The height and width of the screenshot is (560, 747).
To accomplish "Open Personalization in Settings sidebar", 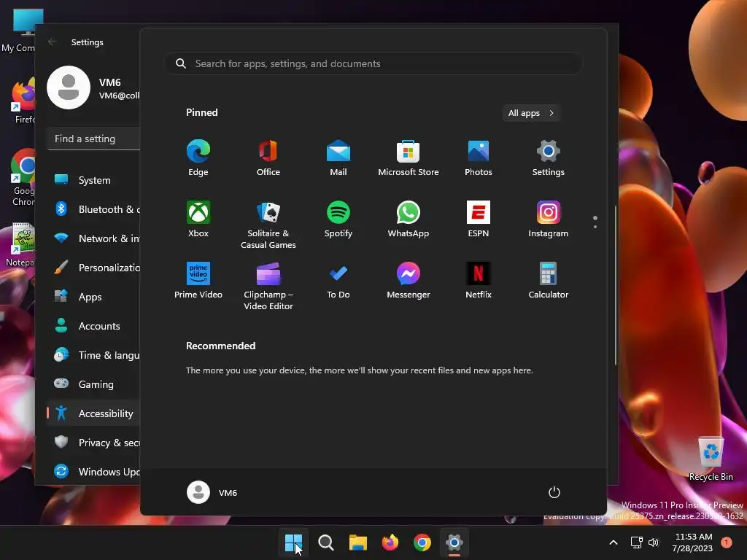I will (93, 268).
